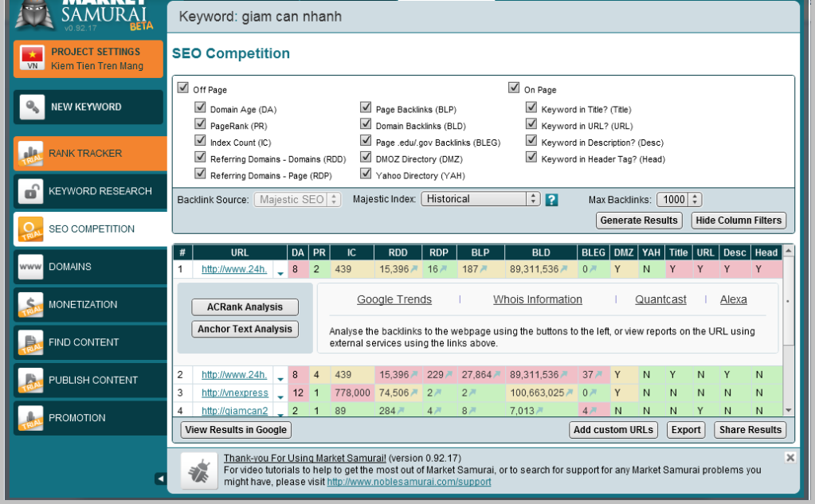
Task: Increase Max Backlinks with the stepper
Action: (695, 196)
